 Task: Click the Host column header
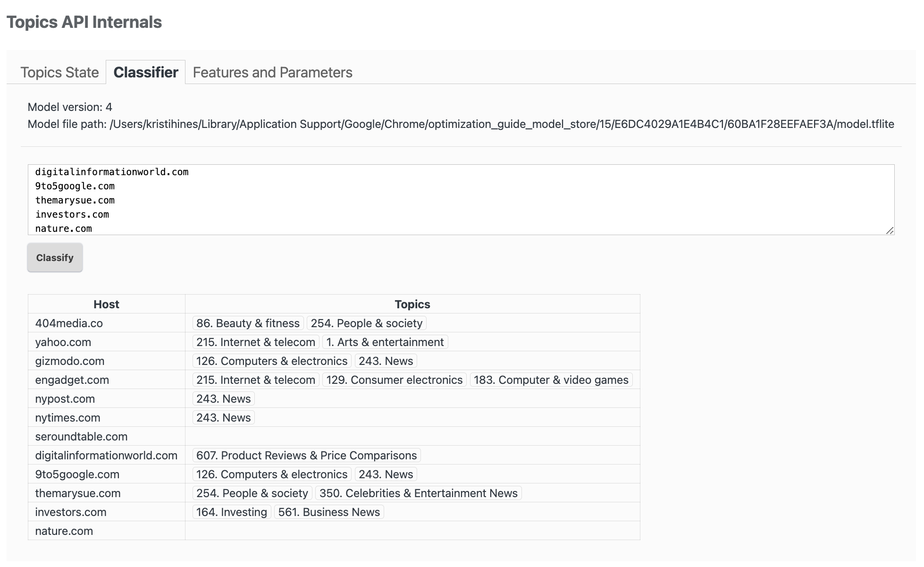coord(106,304)
